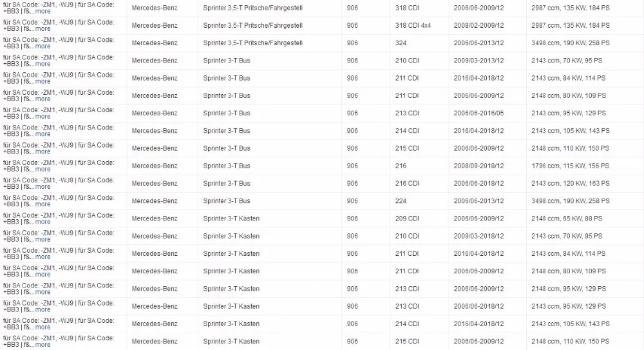Open 'more' in the Bus 214 CDI row
644x350 pixels.
click(43, 134)
